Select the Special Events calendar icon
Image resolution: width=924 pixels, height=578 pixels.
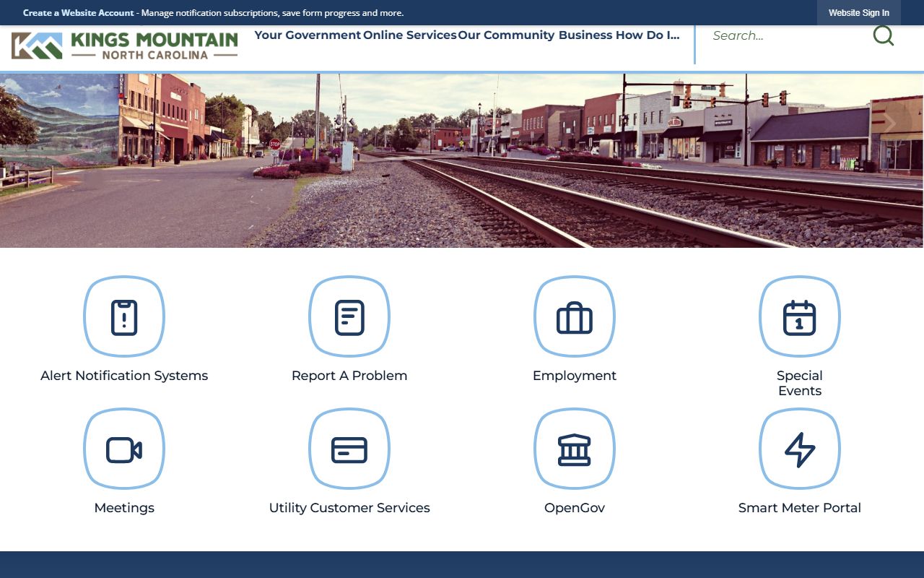pyautogui.click(x=800, y=316)
